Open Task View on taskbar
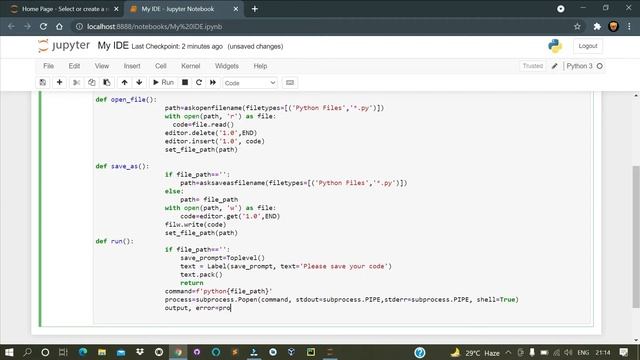Viewport: 640px width, 360px height. (63, 352)
